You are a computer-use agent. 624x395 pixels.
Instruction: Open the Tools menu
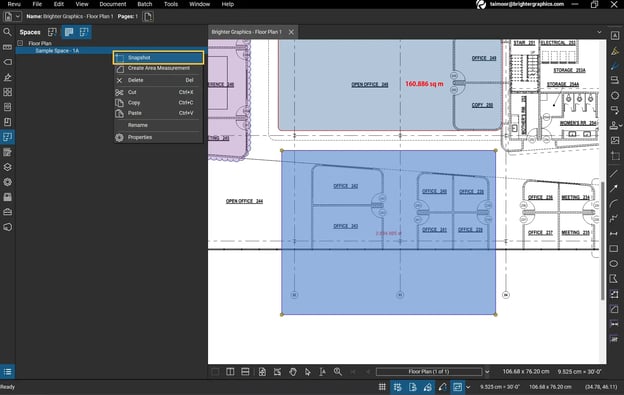[x=171, y=4]
